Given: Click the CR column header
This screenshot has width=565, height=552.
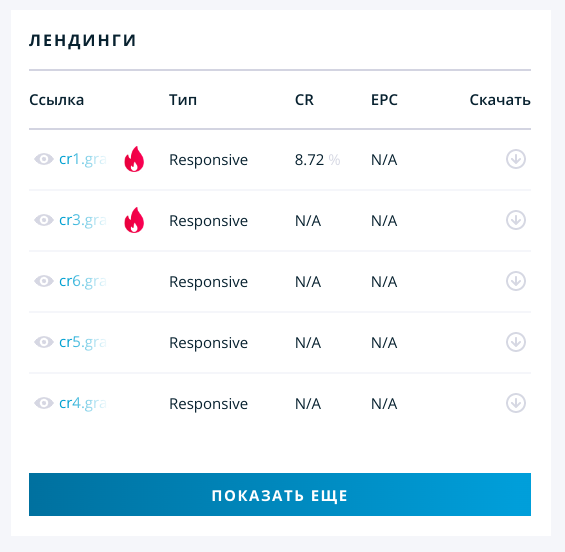Looking at the screenshot, I should coord(304,100).
